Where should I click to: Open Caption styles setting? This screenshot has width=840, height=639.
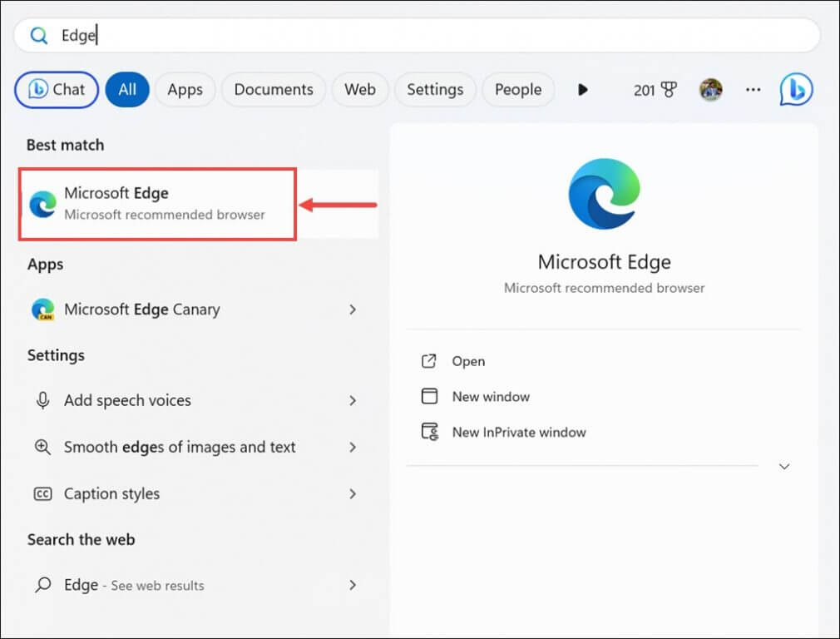(195, 493)
